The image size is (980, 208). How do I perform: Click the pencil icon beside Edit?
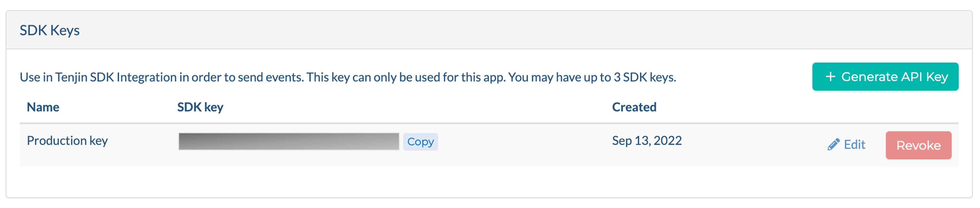pyautogui.click(x=833, y=145)
